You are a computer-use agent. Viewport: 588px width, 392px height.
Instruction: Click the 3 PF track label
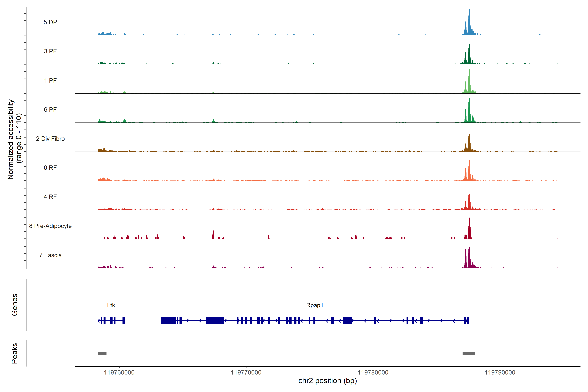[50, 51]
